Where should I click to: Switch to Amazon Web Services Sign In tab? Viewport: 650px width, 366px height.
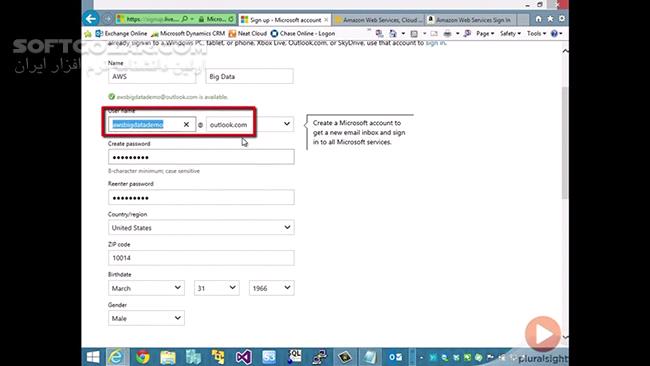pyautogui.click(x=471, y=19)
